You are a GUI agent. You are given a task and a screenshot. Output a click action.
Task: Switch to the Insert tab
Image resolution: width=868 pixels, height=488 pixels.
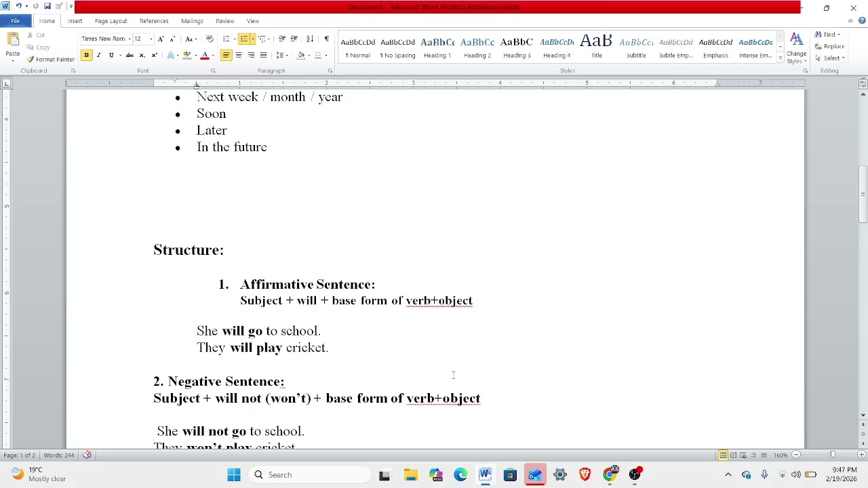click(x=75, y=21)
